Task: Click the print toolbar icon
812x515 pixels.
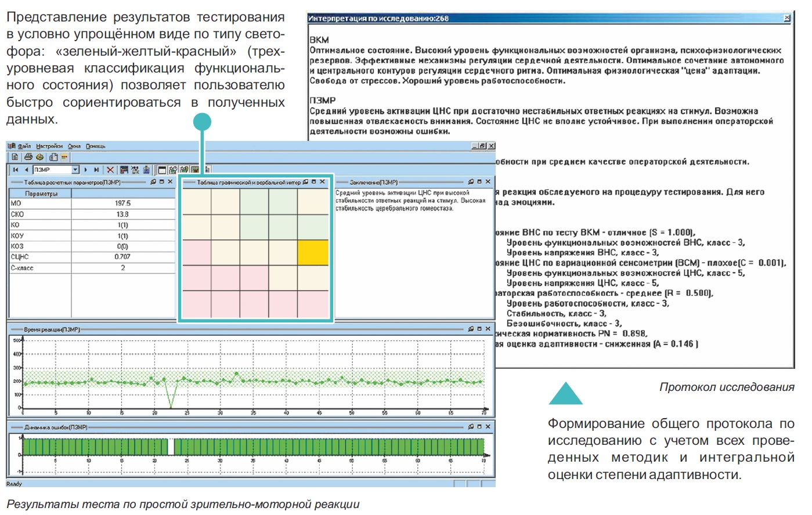Action: point(28,157)
